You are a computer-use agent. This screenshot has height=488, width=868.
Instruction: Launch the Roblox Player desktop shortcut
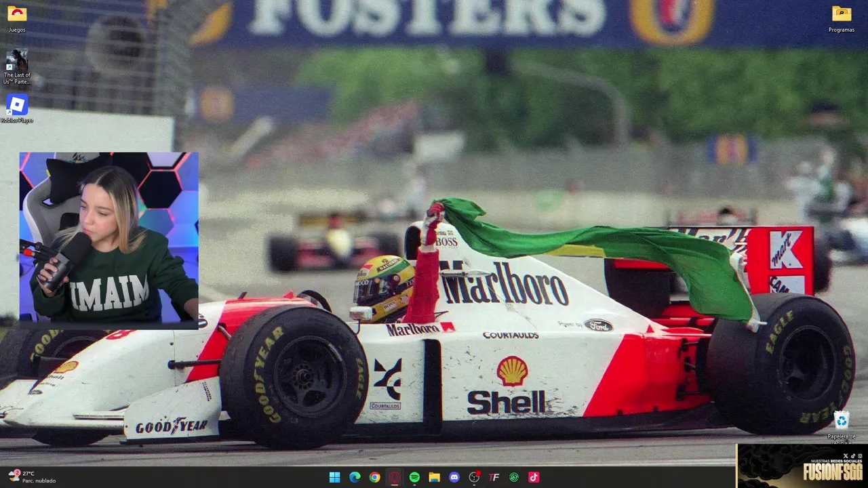[x=17, y=108]
